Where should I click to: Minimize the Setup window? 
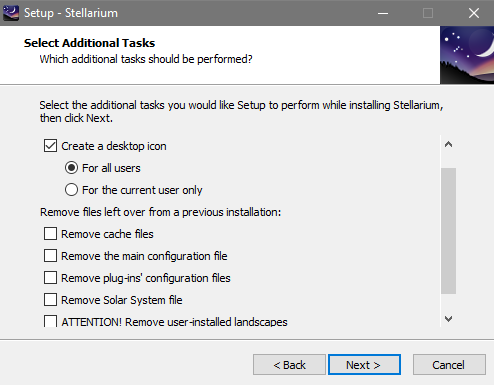click(x=383, y=13)
